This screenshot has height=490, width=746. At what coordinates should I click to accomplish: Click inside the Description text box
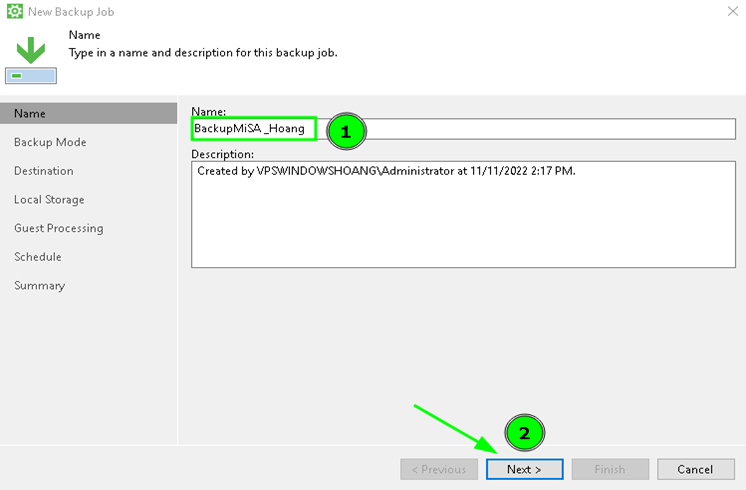(463, 220)
